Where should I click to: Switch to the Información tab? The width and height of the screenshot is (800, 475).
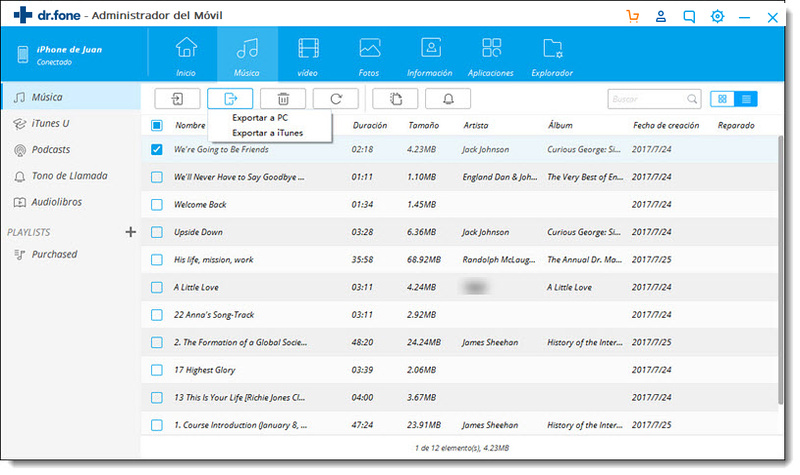click(x=430, y=55)
